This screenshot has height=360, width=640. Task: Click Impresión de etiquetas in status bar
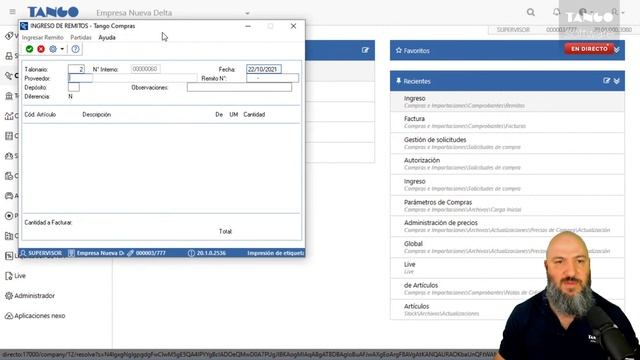276,253
